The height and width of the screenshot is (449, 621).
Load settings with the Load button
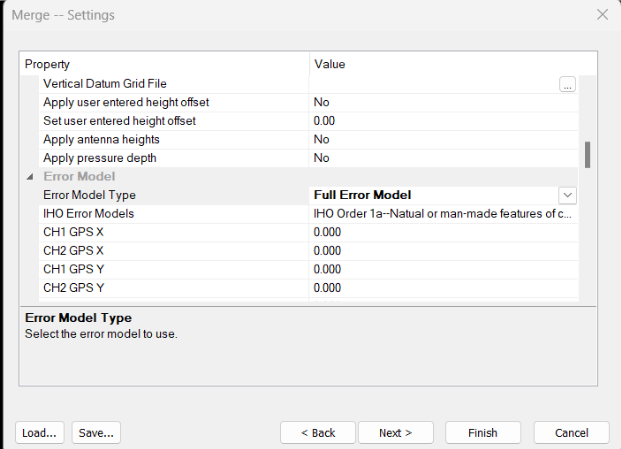[40, 433]
